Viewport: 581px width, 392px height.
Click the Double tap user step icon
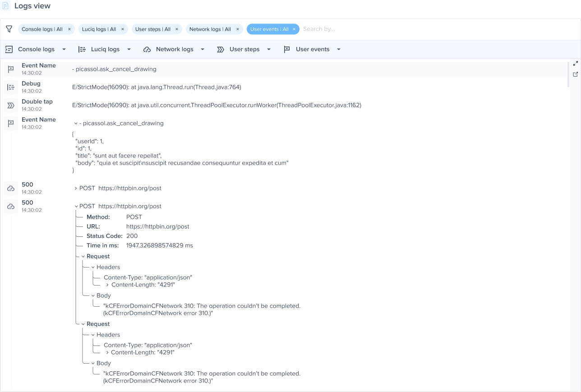[x=11, y=105]
